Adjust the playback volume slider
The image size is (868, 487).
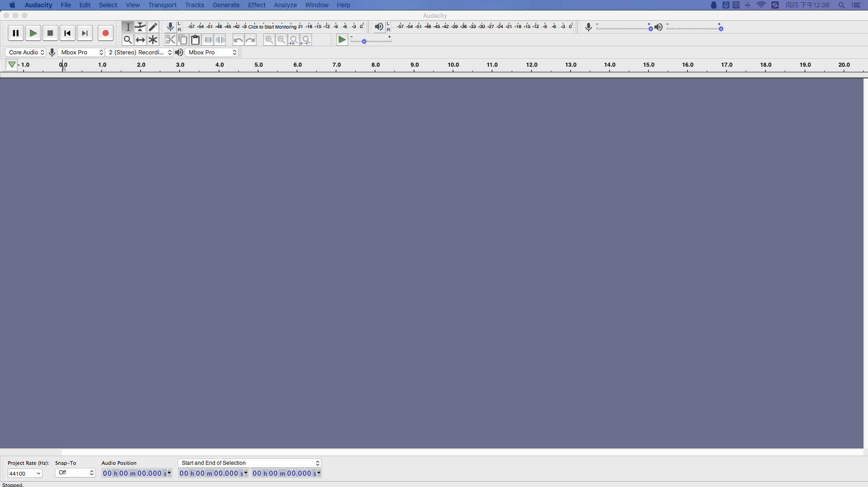pyautogui.click(x=694, y=28)
